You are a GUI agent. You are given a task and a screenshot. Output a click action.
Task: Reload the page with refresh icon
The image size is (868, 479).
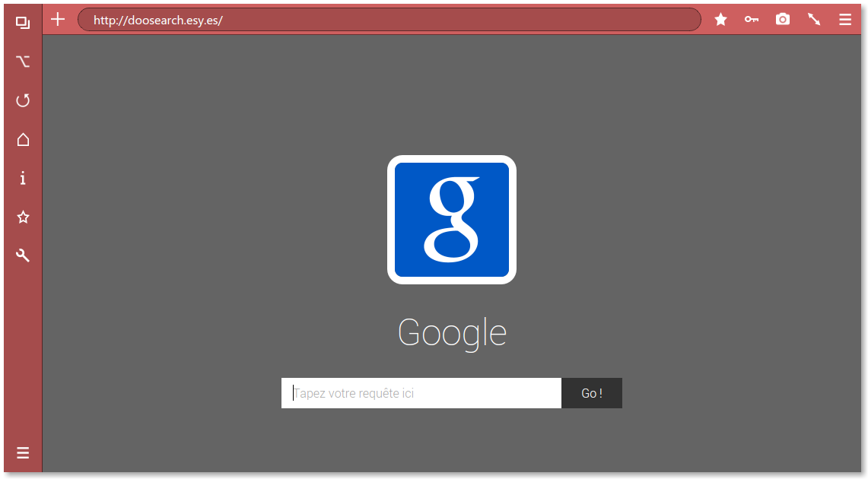point(23,100)
